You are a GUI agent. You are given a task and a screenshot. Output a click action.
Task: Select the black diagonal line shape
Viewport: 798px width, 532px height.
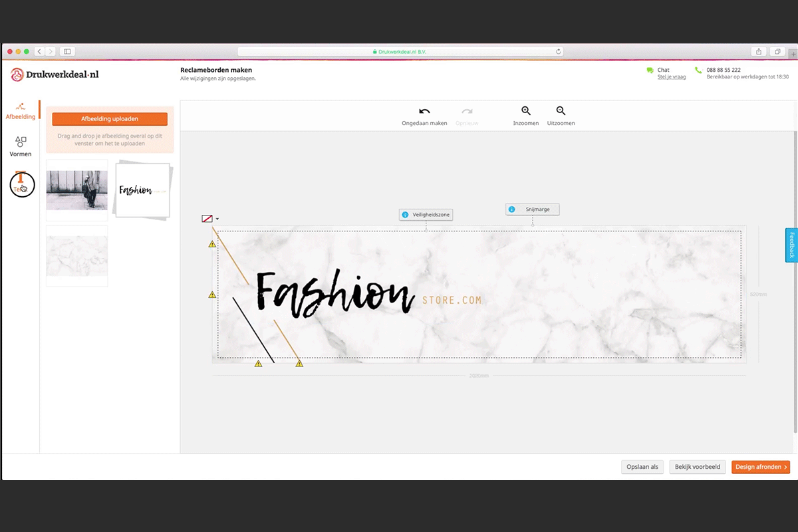tap(253, 330)
